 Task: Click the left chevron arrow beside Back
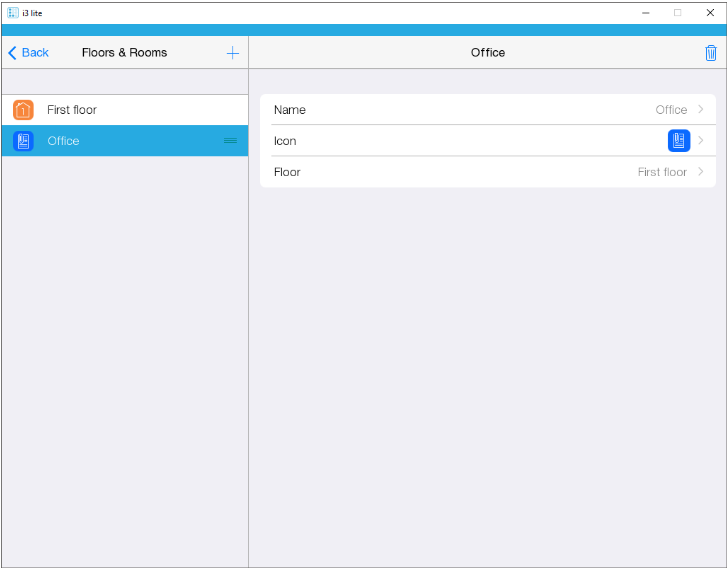pos(12,53)
